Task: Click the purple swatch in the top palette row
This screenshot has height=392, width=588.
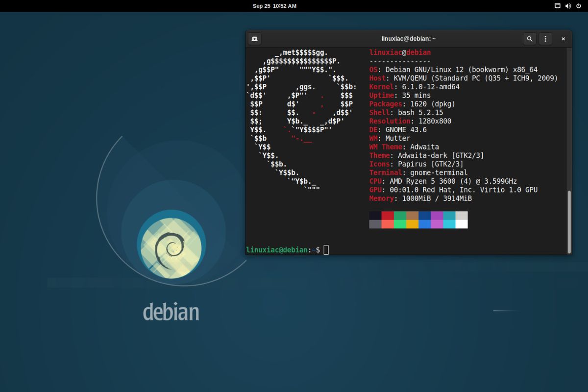Action: pyautogui.click(x=437, y=216)
